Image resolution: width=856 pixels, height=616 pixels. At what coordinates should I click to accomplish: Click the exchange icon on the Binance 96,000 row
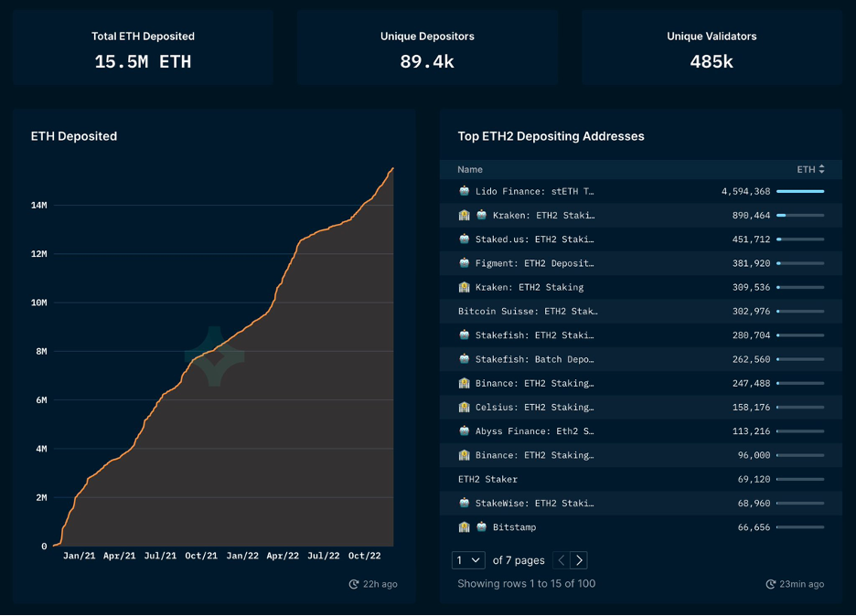pos(464,455)
